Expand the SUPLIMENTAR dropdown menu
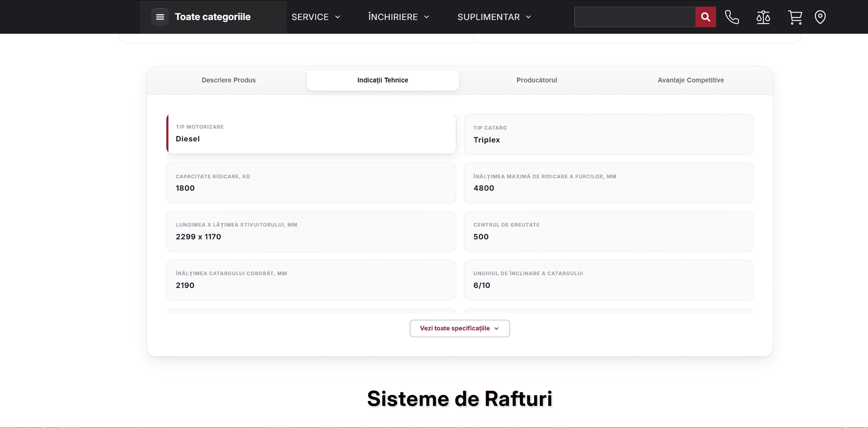The height and width of the screenshot is (428, 868). [494, 17]
